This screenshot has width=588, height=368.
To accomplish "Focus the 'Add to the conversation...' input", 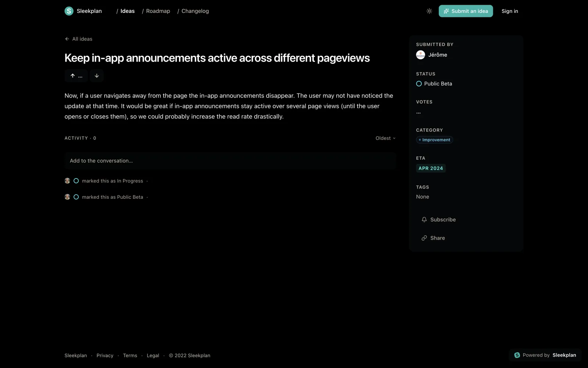I will coord(230,161).
